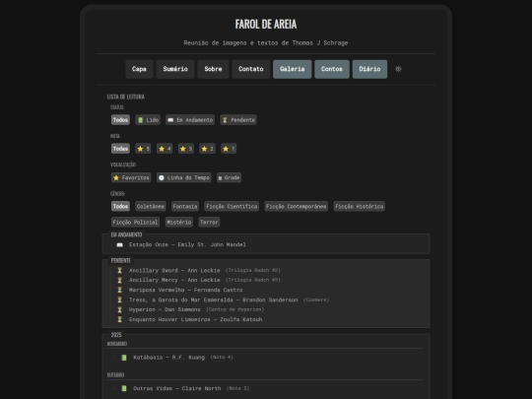The image size is (532, 399).
Task: Click the Trilogia Radch #3 series tag
Action: click(253, 280)
